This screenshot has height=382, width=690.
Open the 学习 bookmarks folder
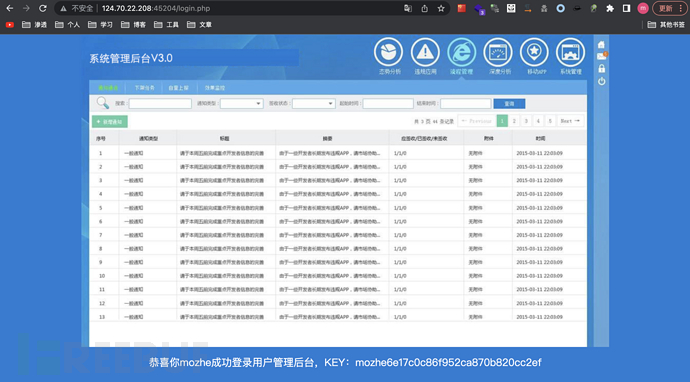pyautogui.click(x=100, y=25)
